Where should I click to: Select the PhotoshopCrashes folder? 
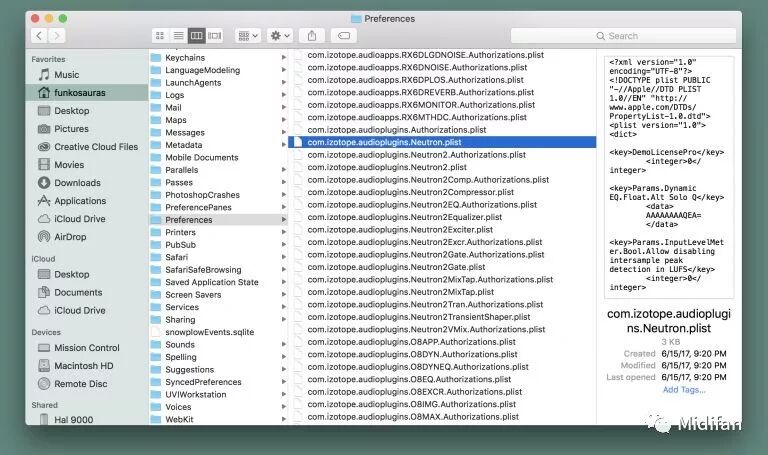218,194
